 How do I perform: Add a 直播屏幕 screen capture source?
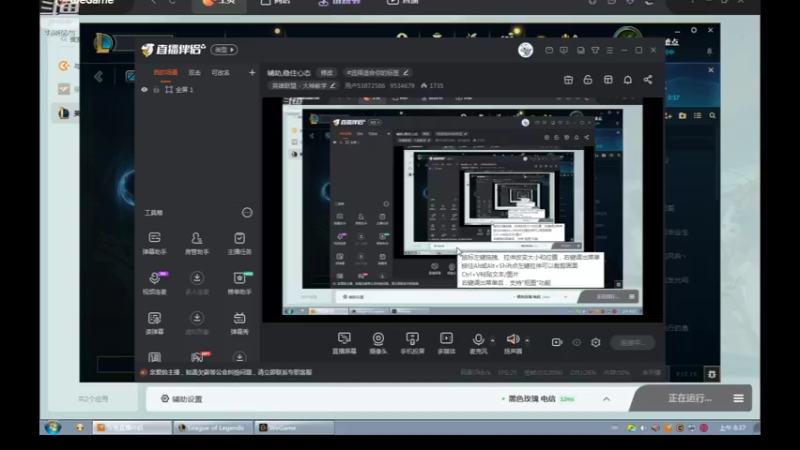pyautogui.click(x=344, y=343)
